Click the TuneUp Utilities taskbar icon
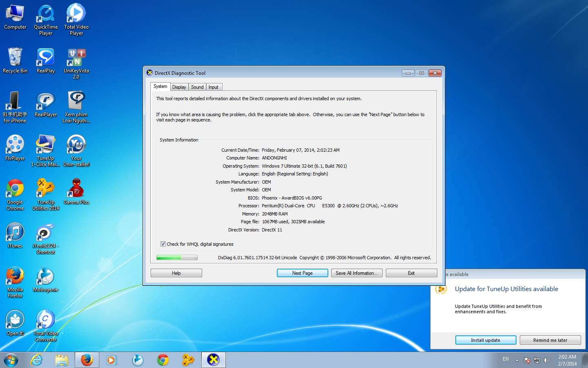The width and height of the screenshot is (588, 368). pyautogui.click(x=188, y=360)
